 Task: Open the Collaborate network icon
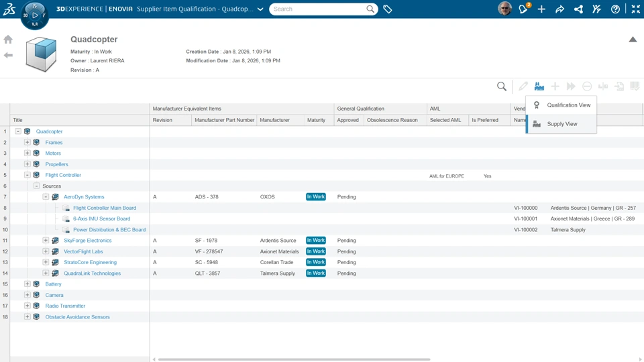click(578, 9)
